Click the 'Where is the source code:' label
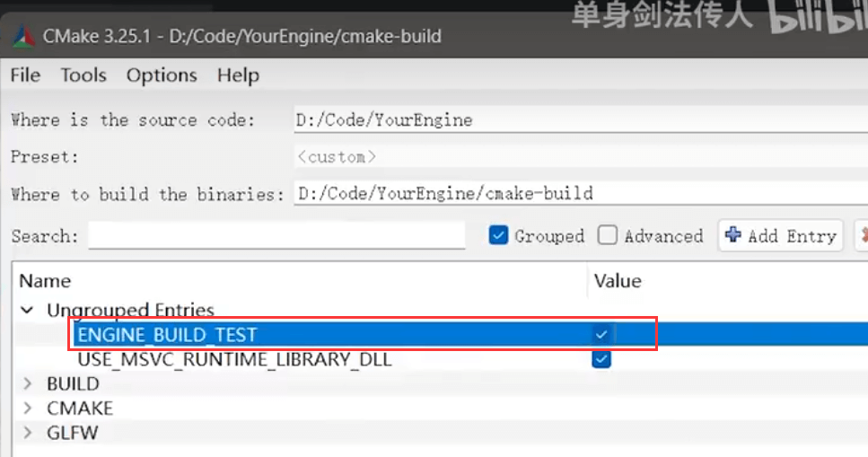Viewport: 868px width, 457px height. click(133, 119)
